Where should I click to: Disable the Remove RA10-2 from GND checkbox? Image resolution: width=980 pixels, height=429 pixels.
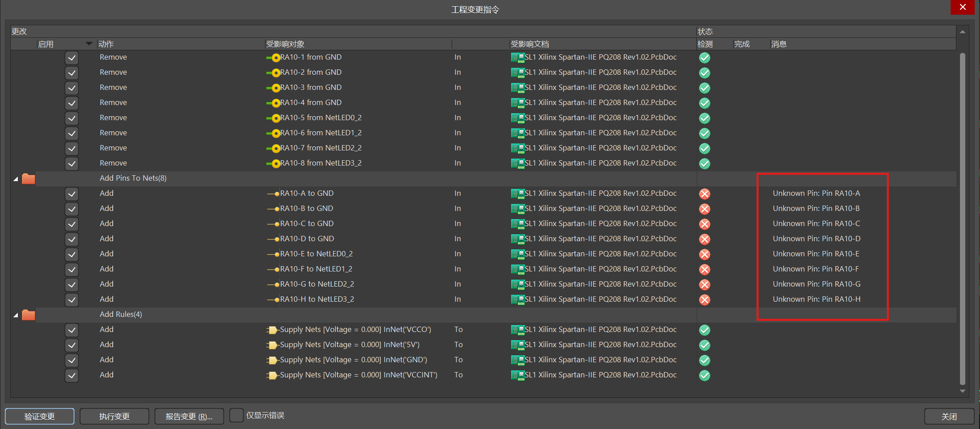72,73
